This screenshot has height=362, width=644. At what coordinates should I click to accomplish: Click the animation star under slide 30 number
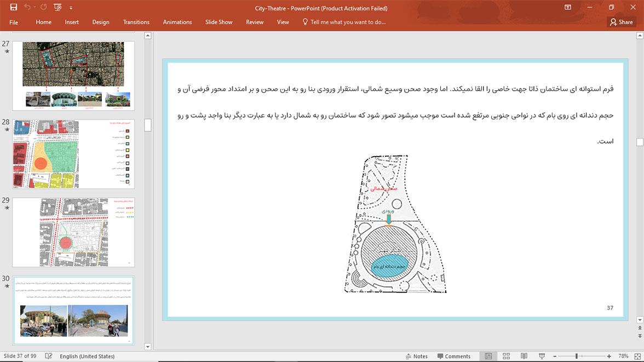tap(7, 286)
